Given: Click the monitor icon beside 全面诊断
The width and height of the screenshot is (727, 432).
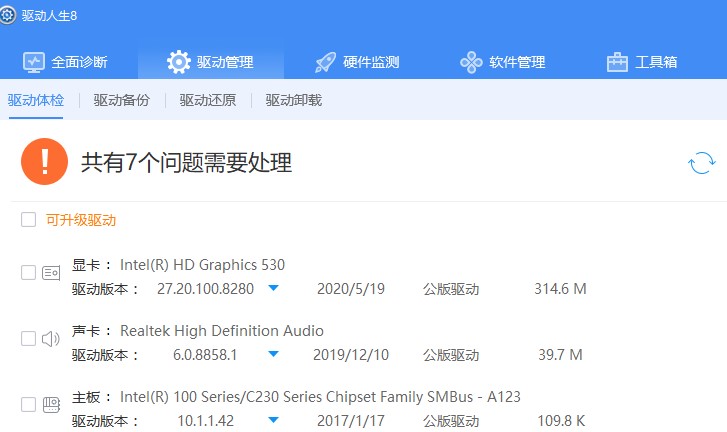Looking at the screenshot, I should click(x=34, y=62).
